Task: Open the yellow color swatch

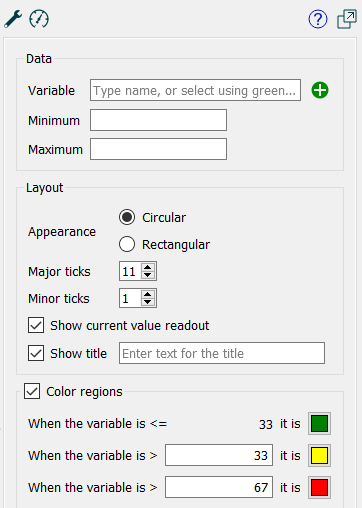Action: (x=319, y=456)
